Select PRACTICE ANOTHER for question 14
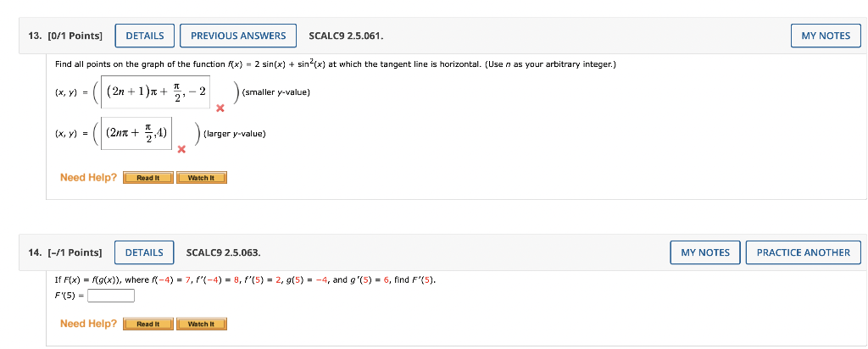This screenshot has height=349, width=868. click(804, 252)
